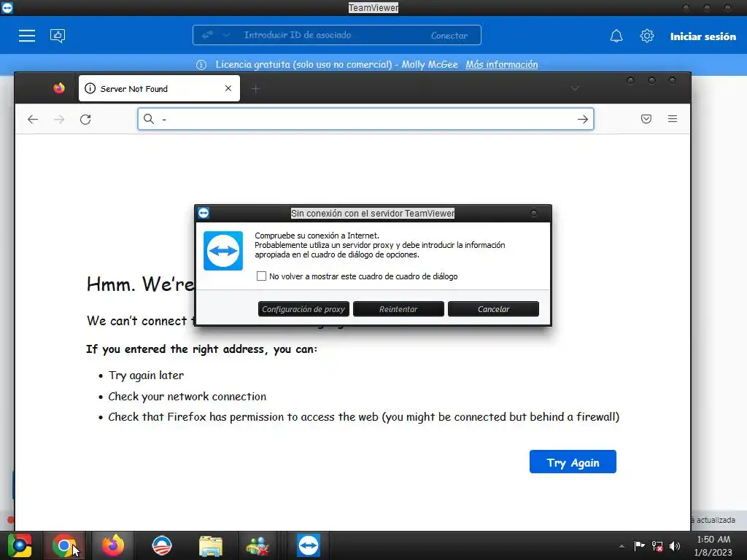Click 'Try again later' text
747x560 pixels.
(146, 376)
